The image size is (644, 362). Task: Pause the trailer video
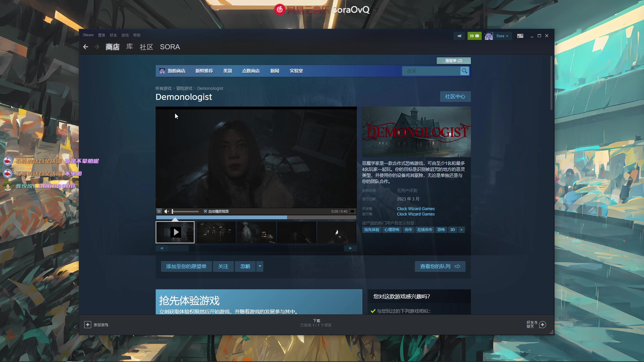159,211
